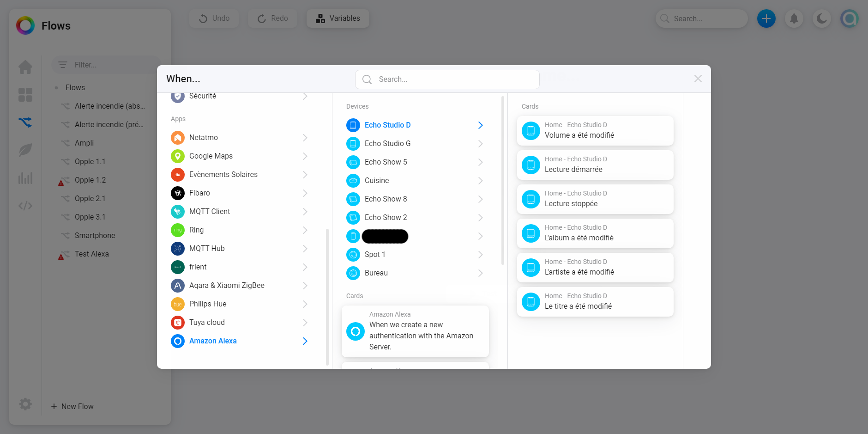The image size is (868, 434).
Task: Expand the Netatmo row chevron
Action: [x=305, y=138]
